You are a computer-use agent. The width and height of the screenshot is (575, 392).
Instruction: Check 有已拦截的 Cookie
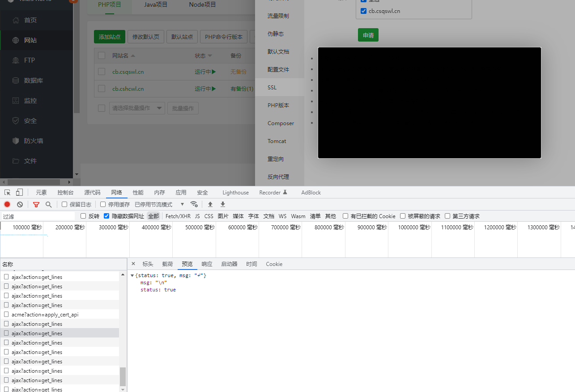click(345, 216)
